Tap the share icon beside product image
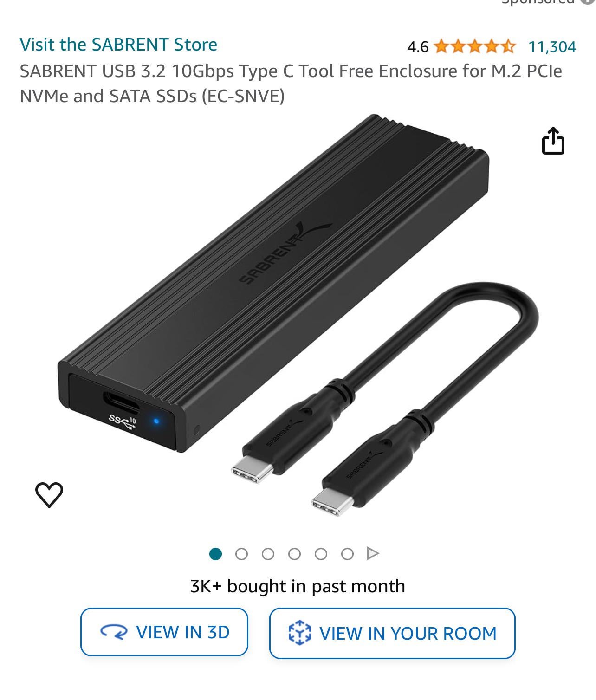 [x=553, y=140]
